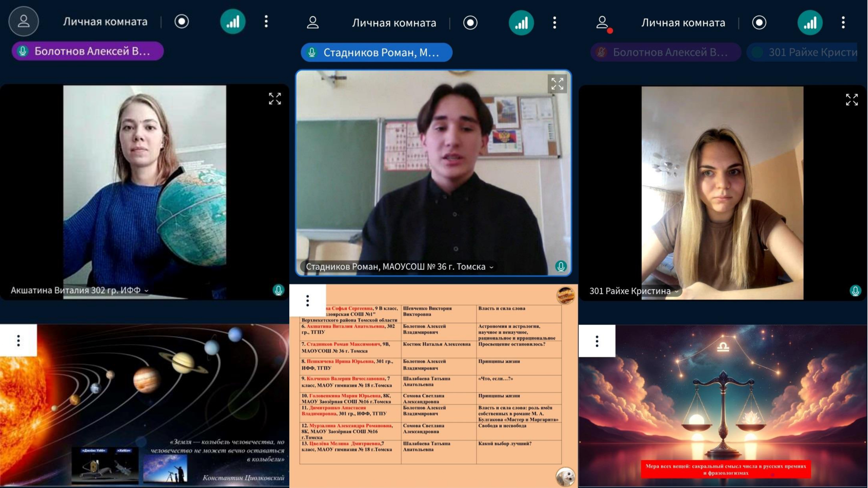Select dimmed Болотнов Алексей chip in right panel
Screen dimensions: 868x488
pos(666,52)
